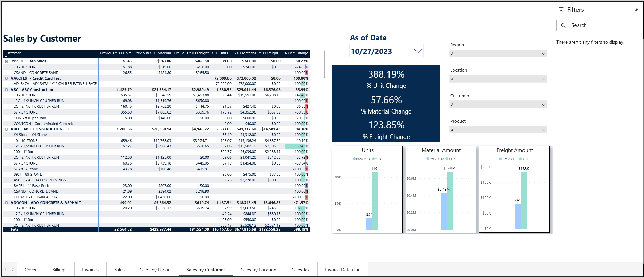Collapse the ADOCON customer group

click(6, 203)
